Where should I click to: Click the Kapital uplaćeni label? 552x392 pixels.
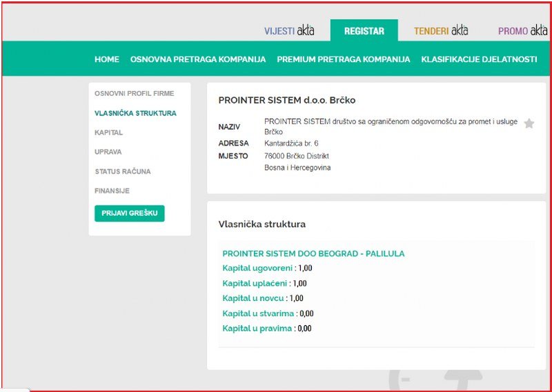pos(255,284)
